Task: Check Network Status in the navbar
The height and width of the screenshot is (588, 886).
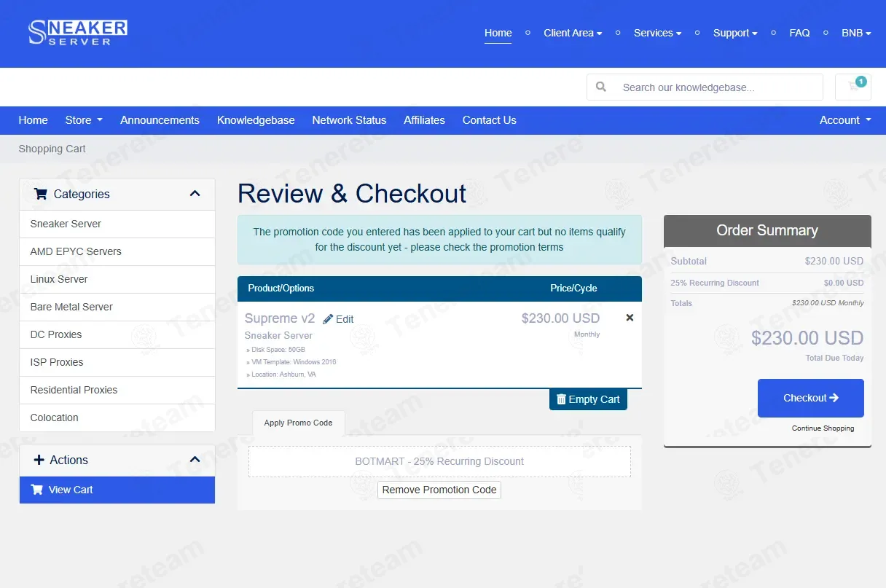Action: [x=349, y=120]
